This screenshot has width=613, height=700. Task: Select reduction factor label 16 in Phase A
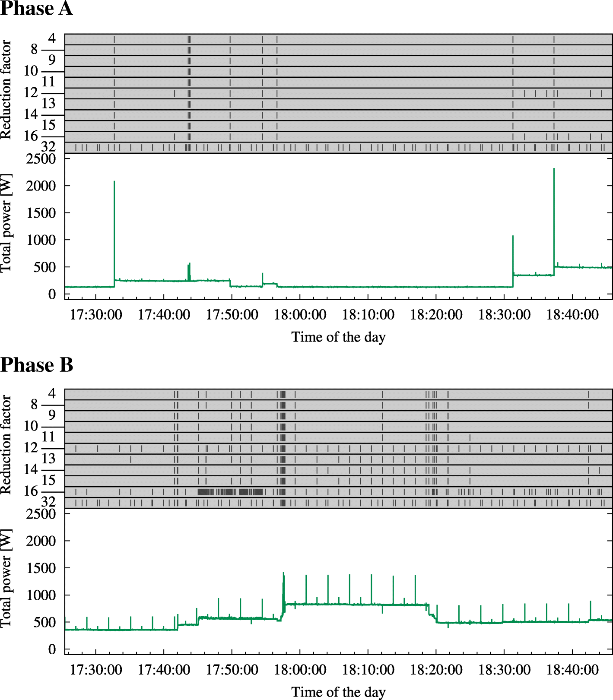click(31, 136)
